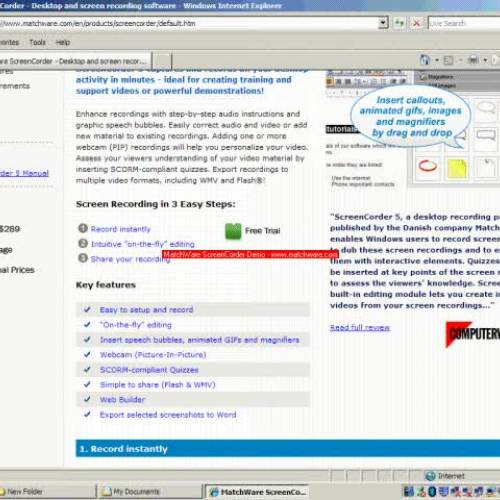Click the red oval shape thumbnail
The image size is (500, 500).
click(428, 166)
